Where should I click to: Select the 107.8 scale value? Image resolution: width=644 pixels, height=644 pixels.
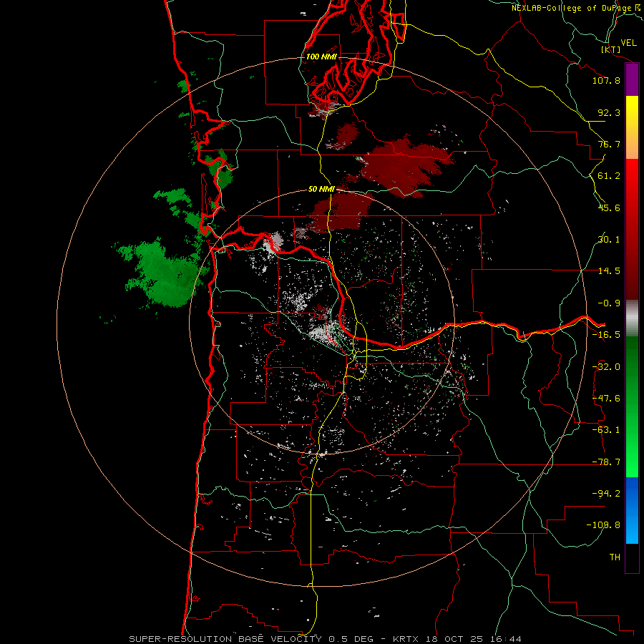(x=606, y=80)
